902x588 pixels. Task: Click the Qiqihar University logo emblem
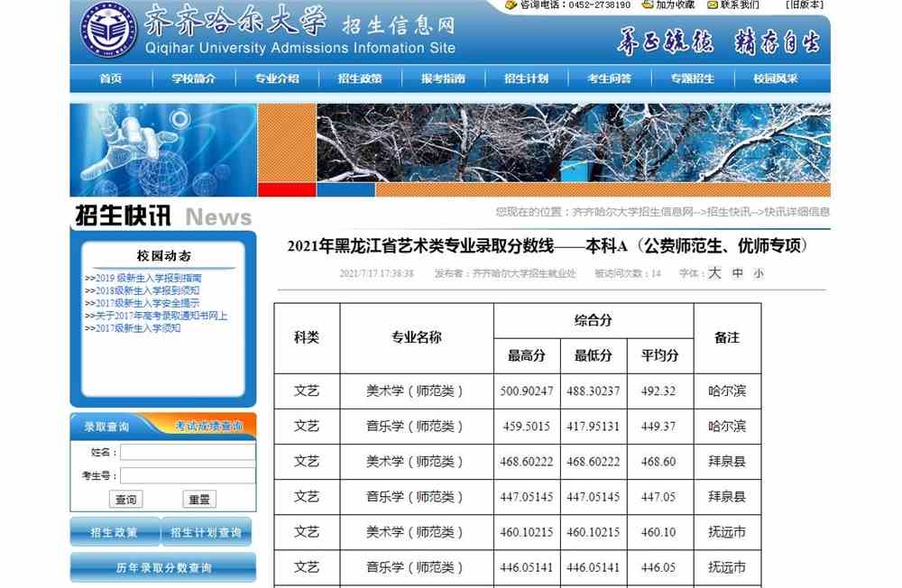(x=109, y=30)
